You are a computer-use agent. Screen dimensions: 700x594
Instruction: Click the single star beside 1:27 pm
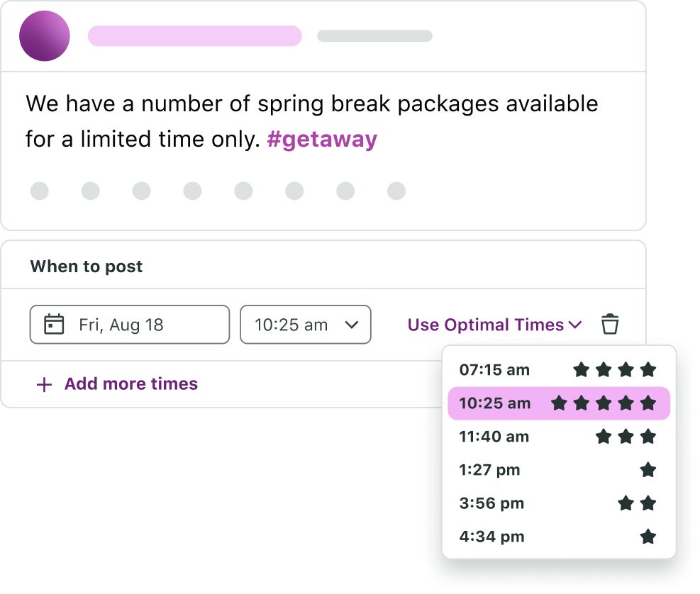point(648,470)
